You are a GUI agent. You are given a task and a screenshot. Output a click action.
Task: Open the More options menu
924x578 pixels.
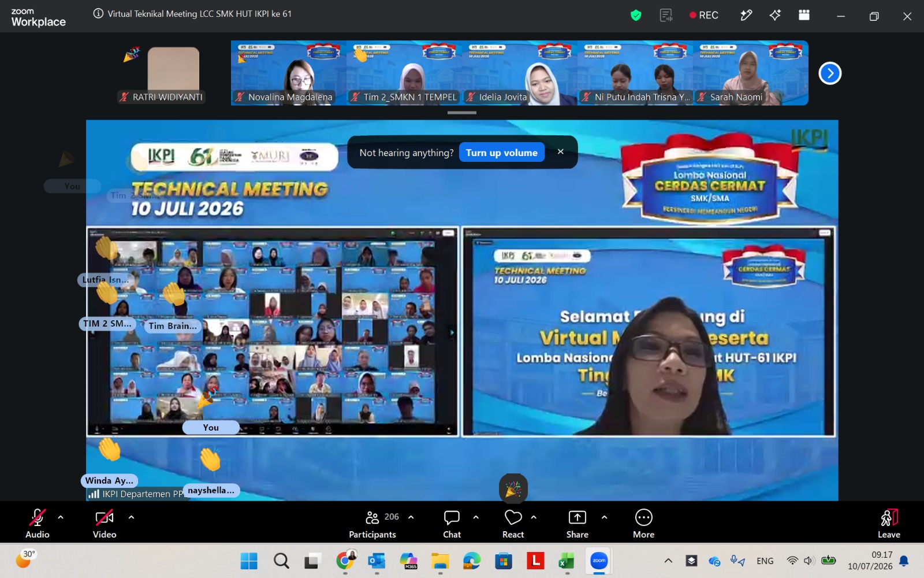[x=643, y=524]
